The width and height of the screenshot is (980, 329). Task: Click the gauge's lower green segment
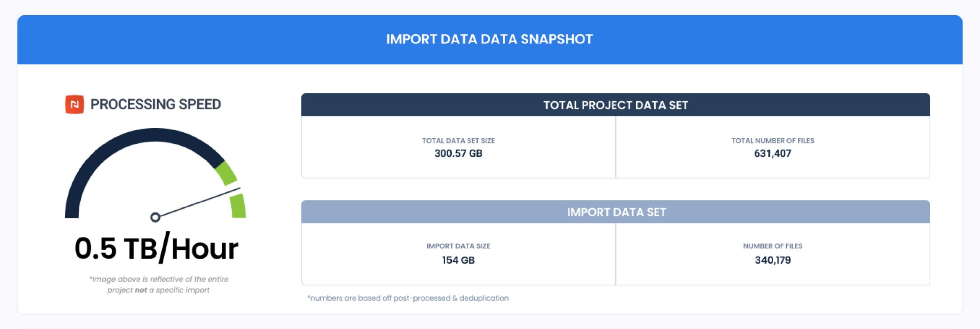[x=238, y=206]
